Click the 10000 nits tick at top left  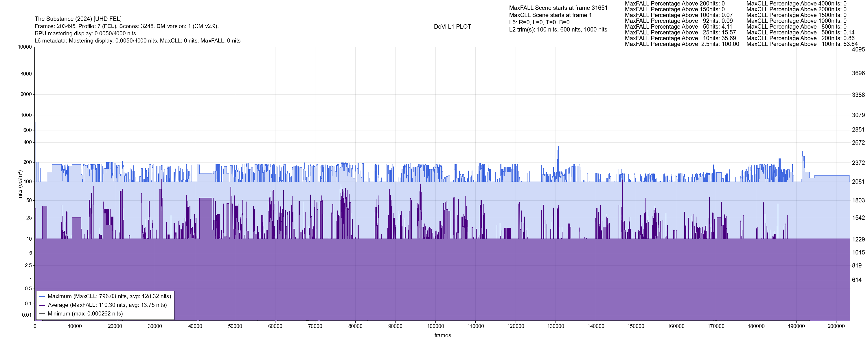[25, 47]
